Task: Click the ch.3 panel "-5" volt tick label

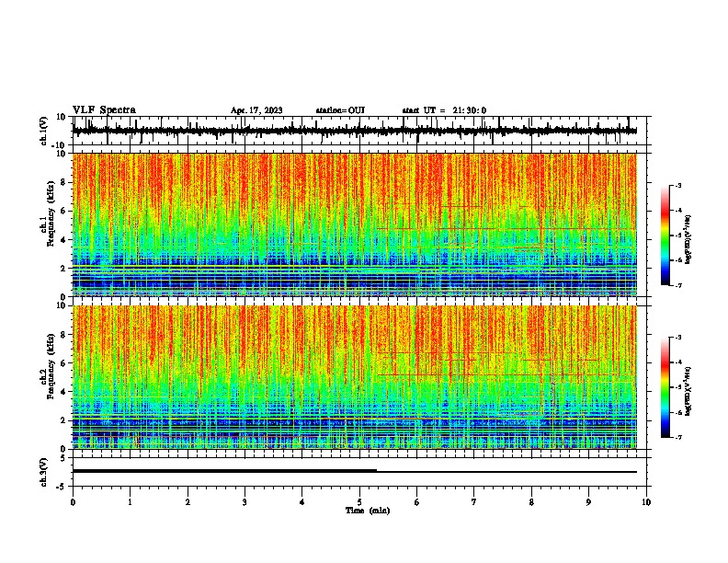Action: [62, 487]
